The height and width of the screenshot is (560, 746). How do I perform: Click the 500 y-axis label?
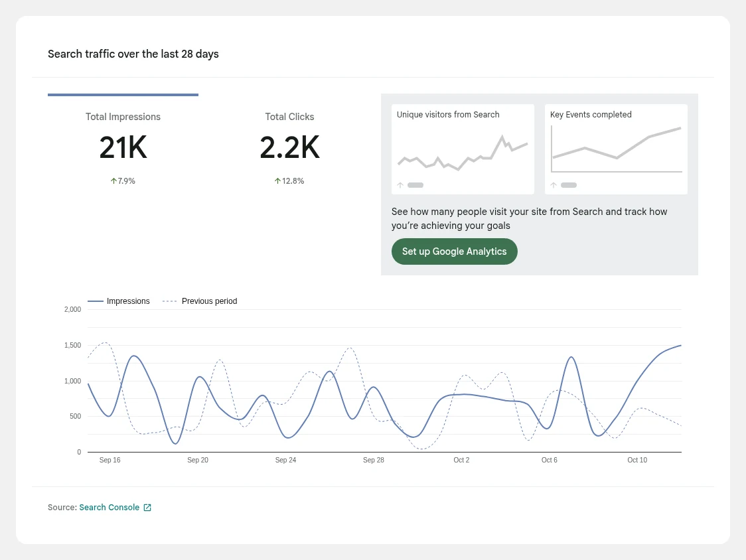tap(75, 416)
